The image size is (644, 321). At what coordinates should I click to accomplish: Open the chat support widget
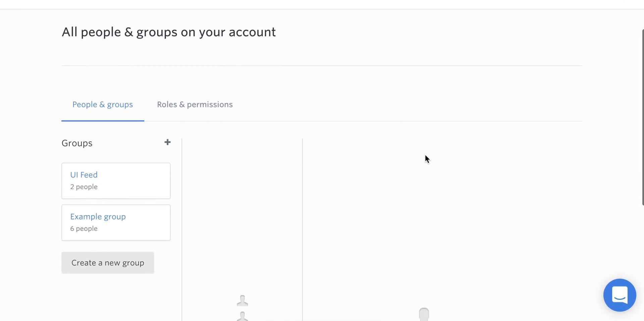(x=620, y=295)
